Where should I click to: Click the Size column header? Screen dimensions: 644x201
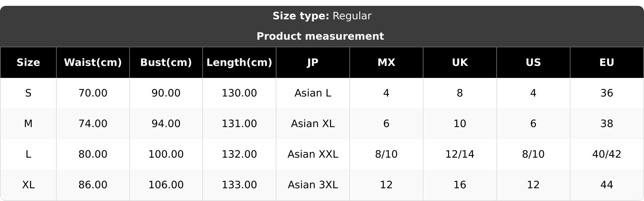pos(28,63)
